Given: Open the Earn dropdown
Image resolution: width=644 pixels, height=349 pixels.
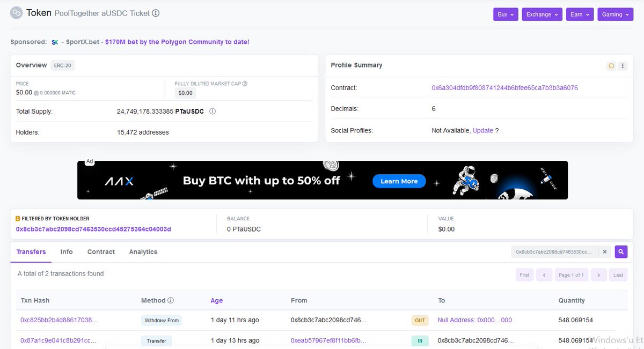Looking at the screenshot, I should [580, 14].
